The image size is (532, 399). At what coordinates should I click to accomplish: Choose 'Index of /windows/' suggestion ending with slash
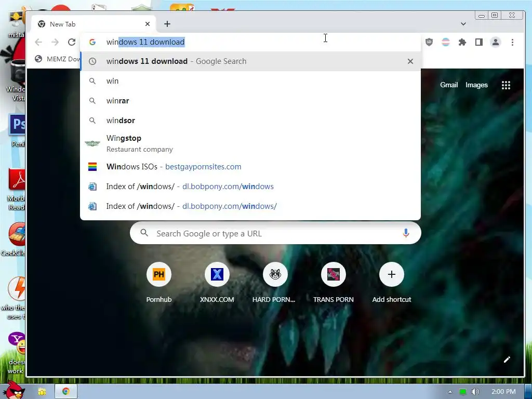pyautogui.click(x=250, y=206)
